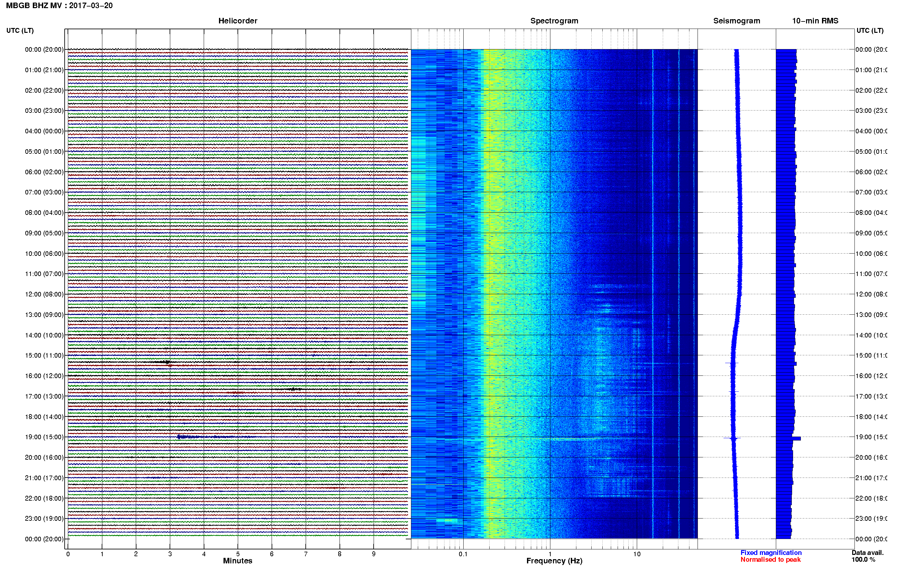Click the red Normalised to peak legend text
This screenshot has height=578, width=924.
point(770,560)
